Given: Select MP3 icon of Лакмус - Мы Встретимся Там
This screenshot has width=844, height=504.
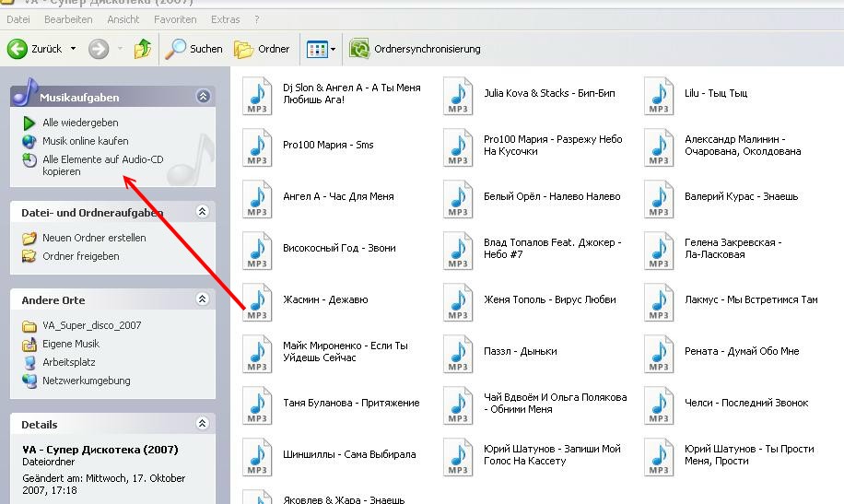Looking at the screenshot, I should (x=658, y=302).
